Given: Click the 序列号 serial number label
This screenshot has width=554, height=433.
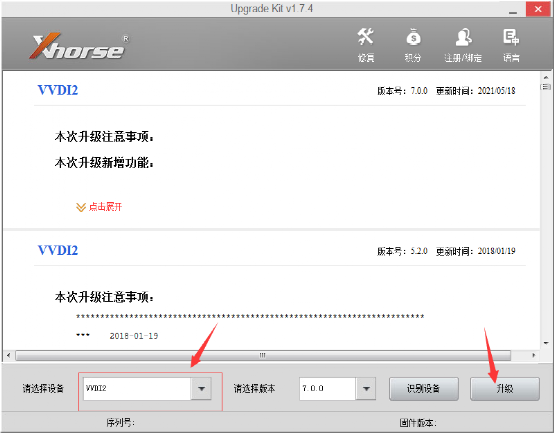Looking at the screenshot, I should (120, 422).
